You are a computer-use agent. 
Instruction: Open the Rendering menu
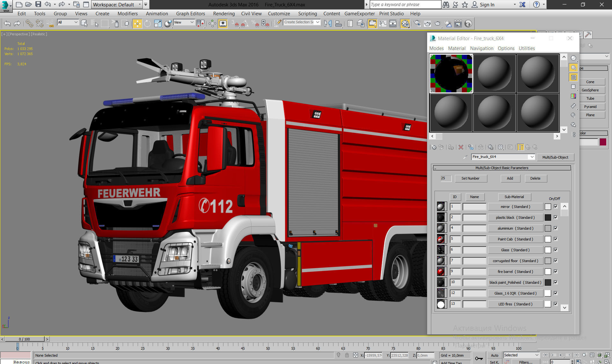coord(224,13)
